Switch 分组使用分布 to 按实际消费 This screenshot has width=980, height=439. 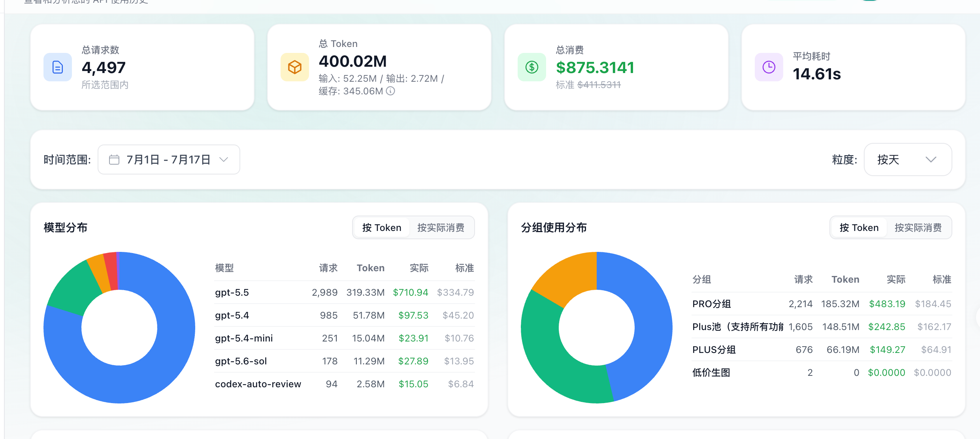click(x=918, y=227)
